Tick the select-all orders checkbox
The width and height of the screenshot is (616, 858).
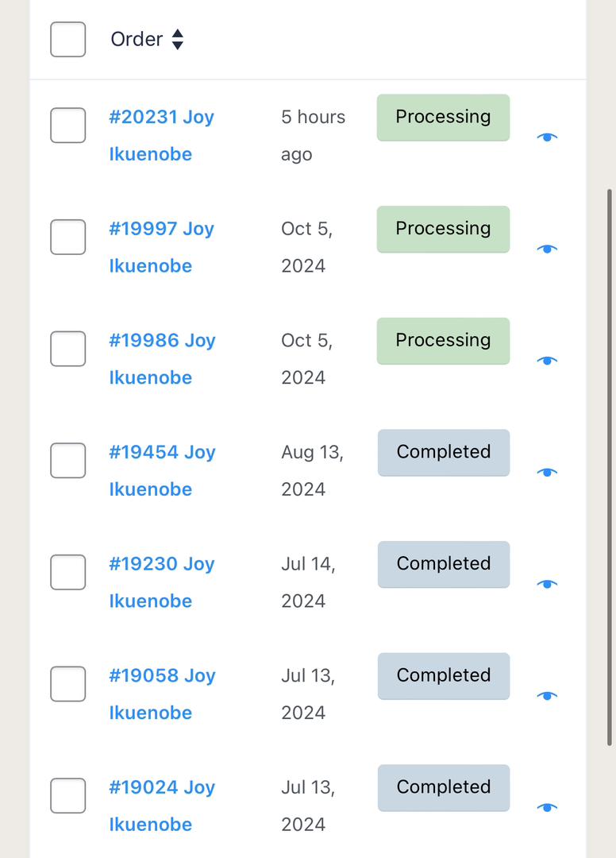[68, 39]
